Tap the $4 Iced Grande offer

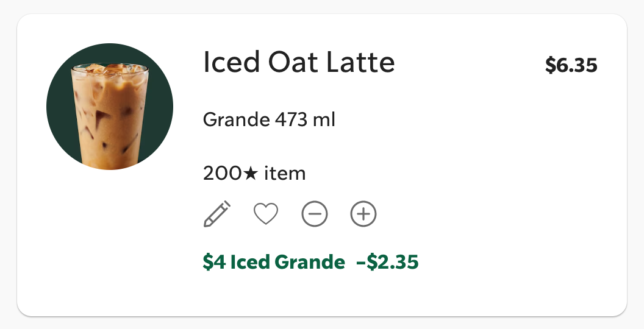point(274,262)
